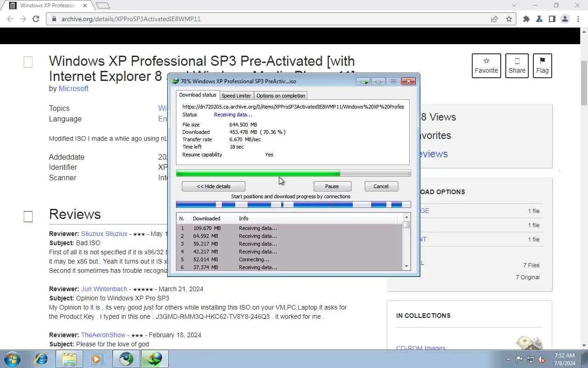This screenshot has width=588, height=368.
Task: Click the green download progress bar
Action: [x=294, y=173]
